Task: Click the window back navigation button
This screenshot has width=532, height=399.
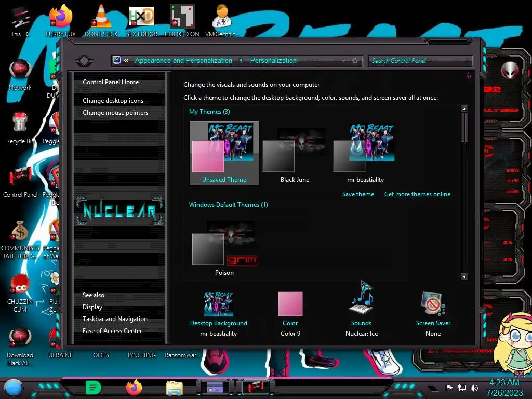Action: 84,60
